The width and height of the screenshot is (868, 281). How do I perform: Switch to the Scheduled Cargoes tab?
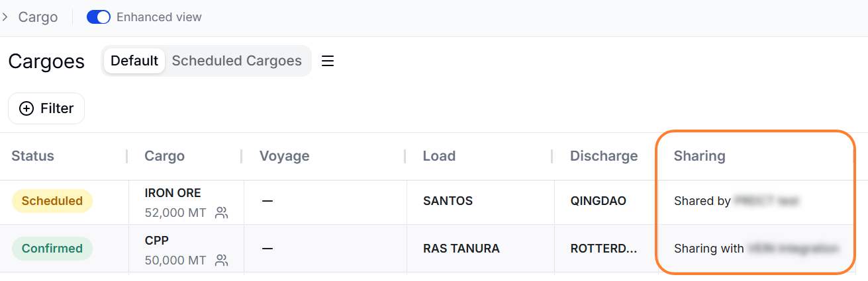click(x=237, y=61)
